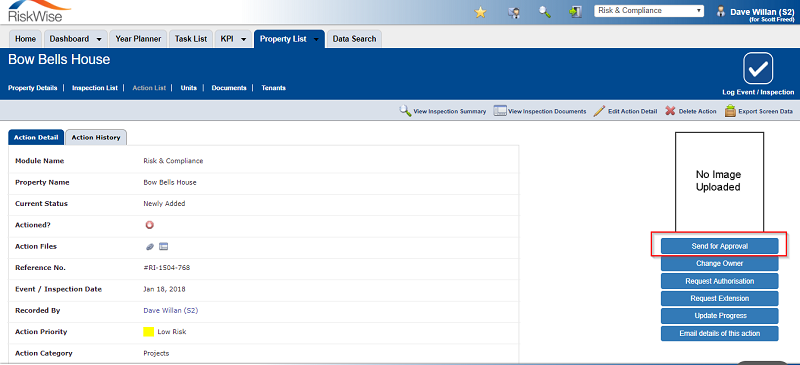Image resolution: width=800 pixels, height=365 pixels.
Task: Click the Export Screen Data icon
Action: 730,111
